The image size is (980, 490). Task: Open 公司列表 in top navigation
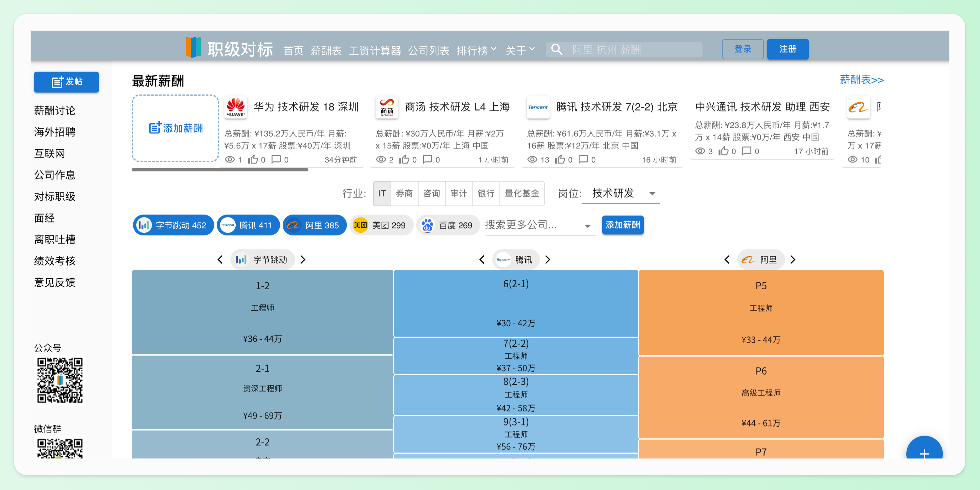tap(429, 50)
